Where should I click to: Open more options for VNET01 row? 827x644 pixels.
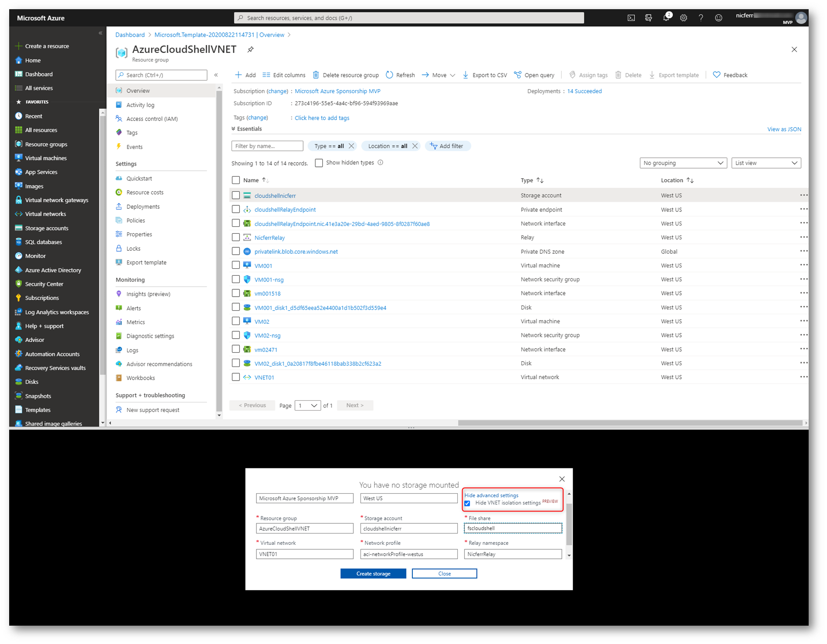point(803,377)
